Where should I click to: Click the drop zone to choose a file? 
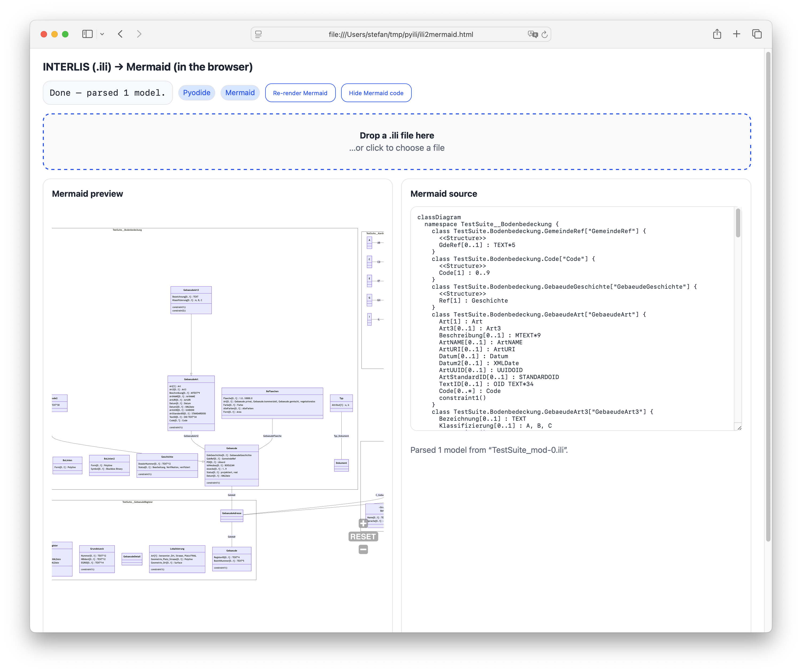[x=397, y=142]
